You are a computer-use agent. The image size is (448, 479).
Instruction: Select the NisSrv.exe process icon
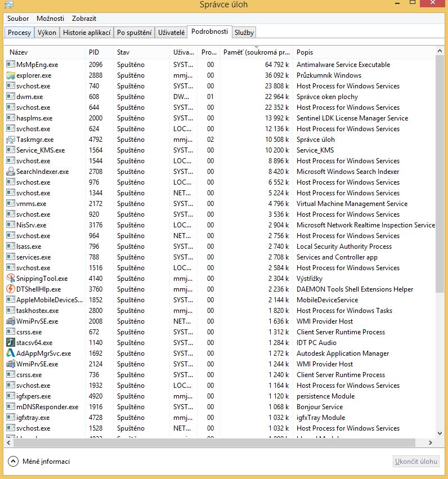[11, 225]
